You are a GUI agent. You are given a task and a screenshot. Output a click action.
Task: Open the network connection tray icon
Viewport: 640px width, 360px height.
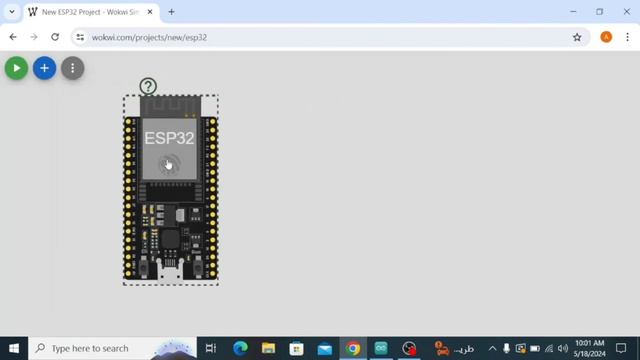(549, 348)
